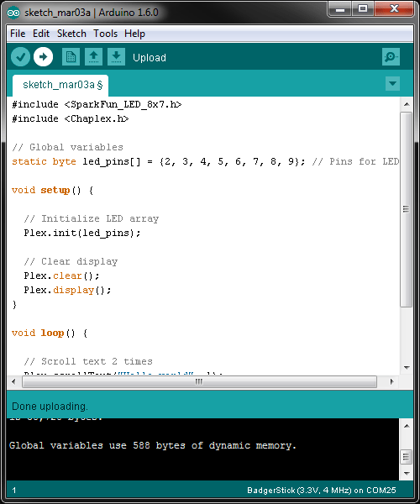This screenshot has height=504, width=420.
Task: Open the tab options dropdown arrow
Action: tap(392, 83)
